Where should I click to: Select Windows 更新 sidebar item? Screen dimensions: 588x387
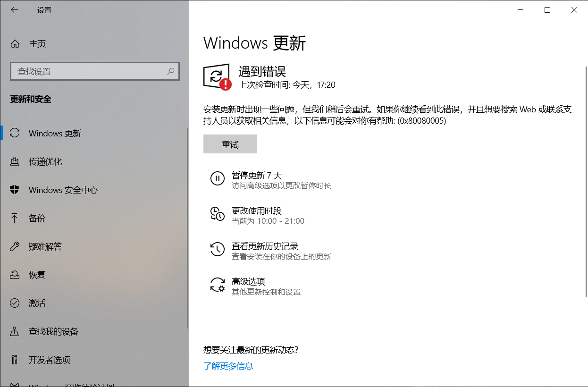point(94,133)
